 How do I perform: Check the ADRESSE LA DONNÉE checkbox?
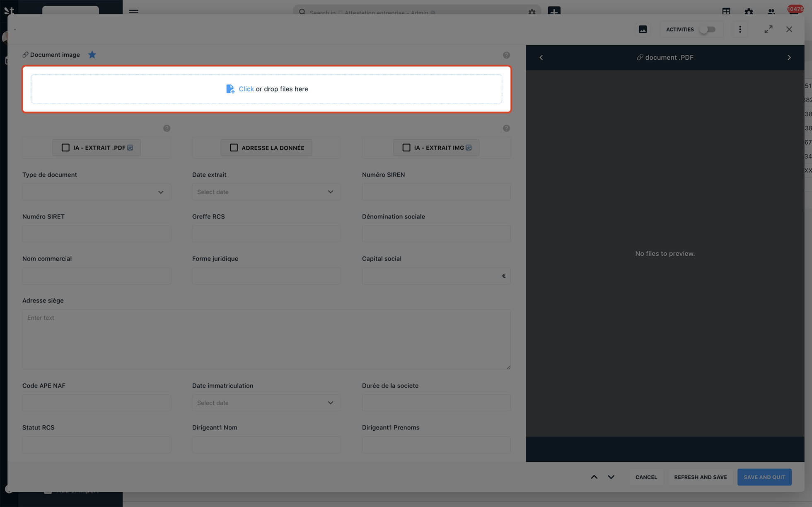[234, 148]
